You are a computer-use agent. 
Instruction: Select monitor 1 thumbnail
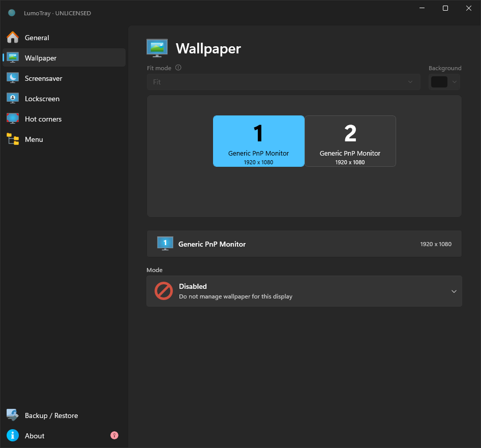tap(259, 141)
